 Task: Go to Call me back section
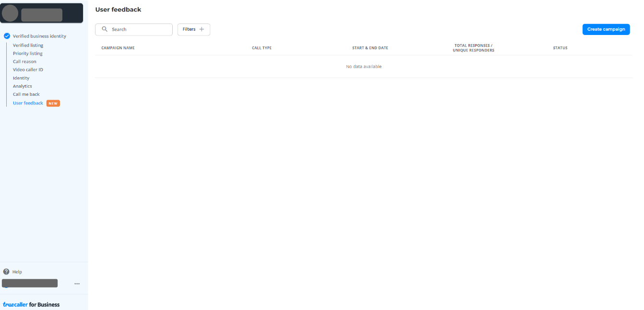click(26, 94)
